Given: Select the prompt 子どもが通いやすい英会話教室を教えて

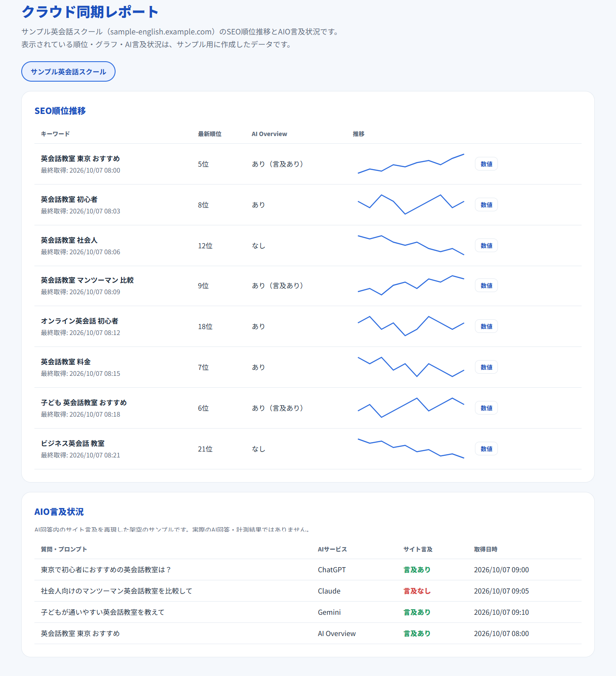Looking at the screenshot, I should click(103, 612).
